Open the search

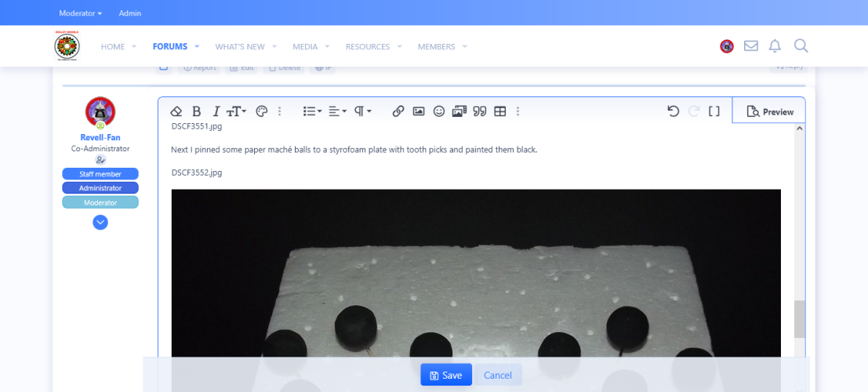point(801,46)
